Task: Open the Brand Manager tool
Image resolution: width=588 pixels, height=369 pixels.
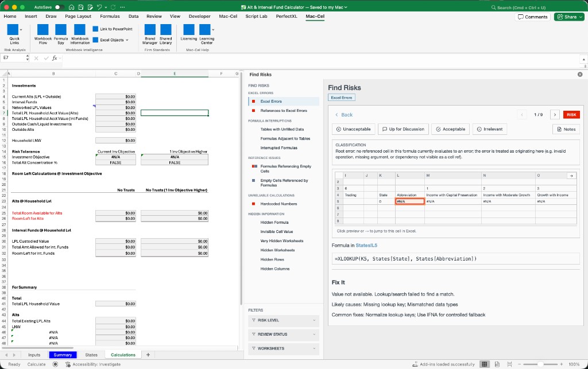Action: (x=150, y=30)
